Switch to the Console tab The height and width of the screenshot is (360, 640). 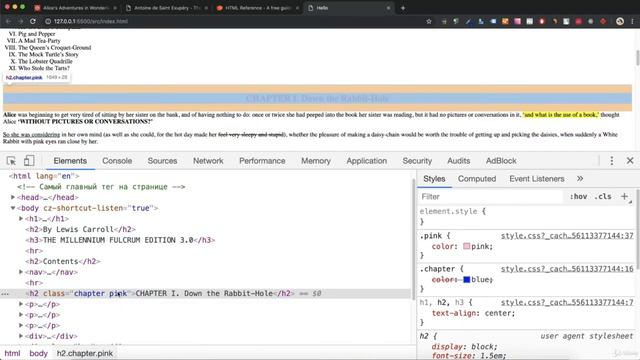pos(117,161)
